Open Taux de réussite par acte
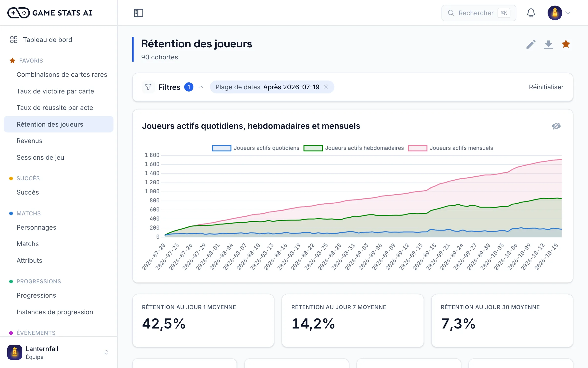The width and height of the screenshot is (588, 368). click(59, 108)
